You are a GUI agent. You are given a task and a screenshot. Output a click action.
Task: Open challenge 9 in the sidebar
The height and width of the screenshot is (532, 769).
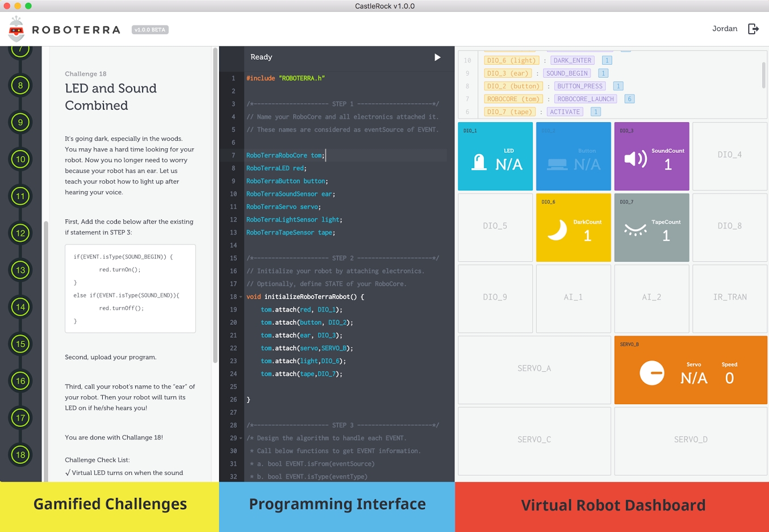(x=20, y=123)
